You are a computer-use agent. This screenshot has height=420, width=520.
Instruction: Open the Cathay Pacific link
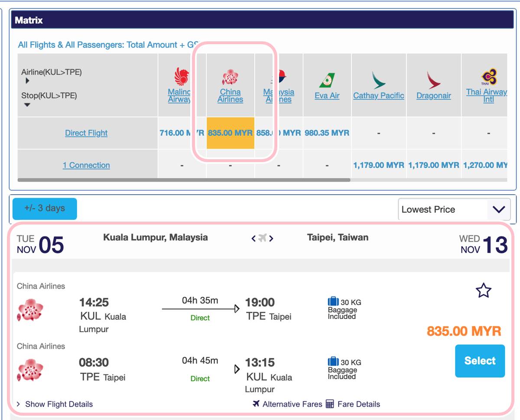click(x=379, y=95)
